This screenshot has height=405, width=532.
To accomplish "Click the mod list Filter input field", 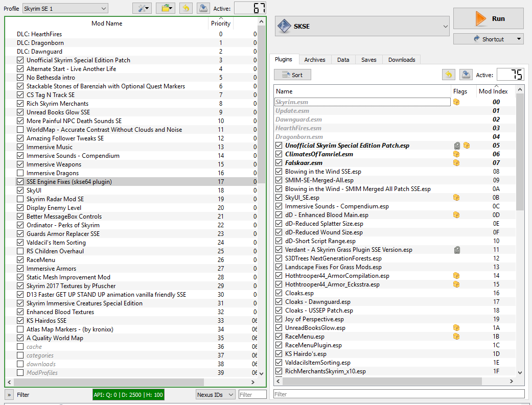I will click(252, 394).
